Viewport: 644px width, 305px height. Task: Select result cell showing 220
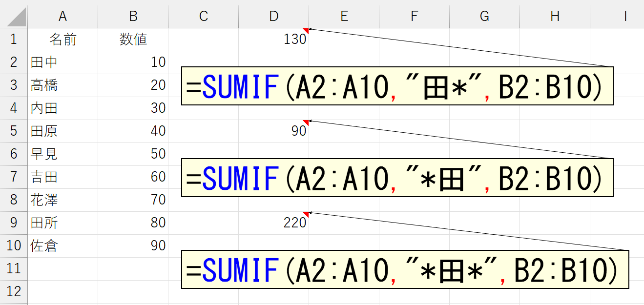273,223
